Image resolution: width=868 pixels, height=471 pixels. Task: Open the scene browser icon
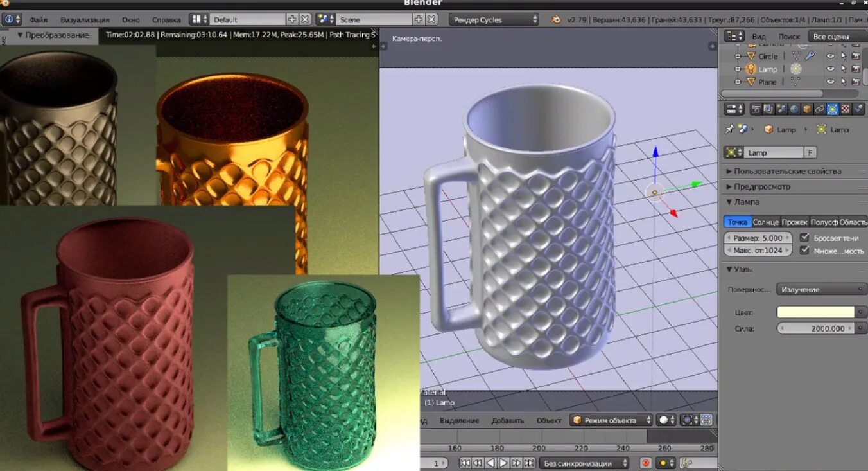pos(325,19)
